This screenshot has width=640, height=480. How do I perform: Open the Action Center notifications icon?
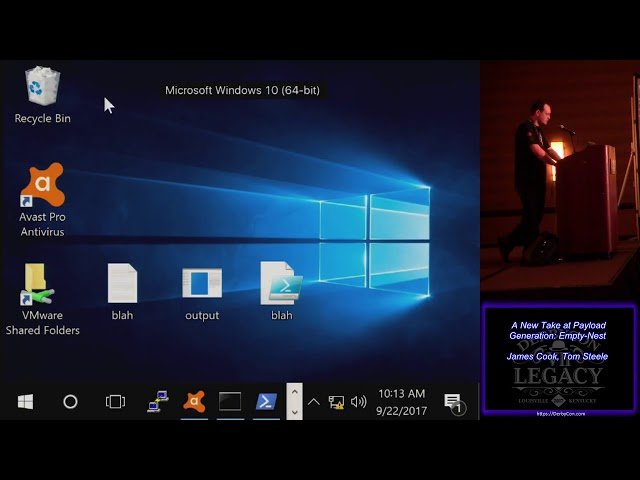(454, 403)
